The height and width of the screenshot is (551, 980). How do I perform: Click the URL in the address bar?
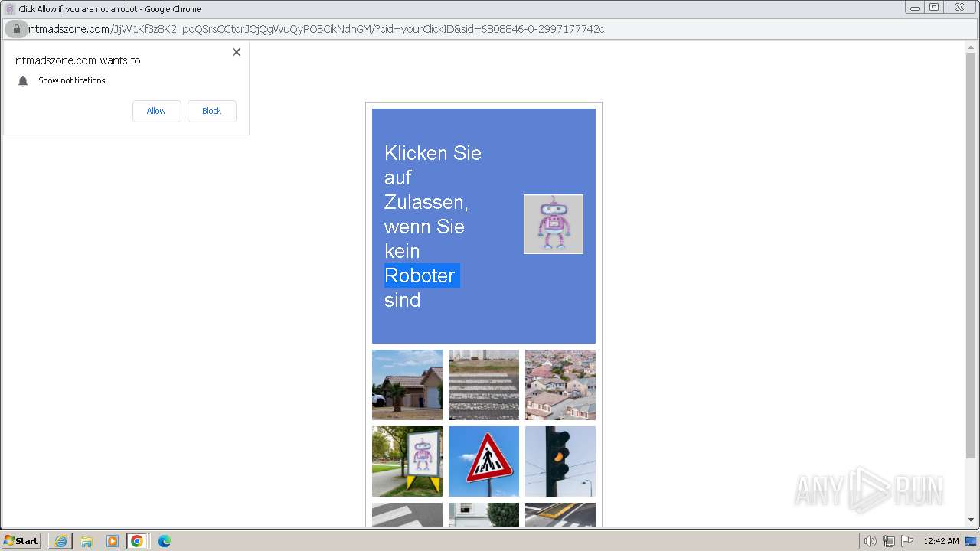coord(317,29)
